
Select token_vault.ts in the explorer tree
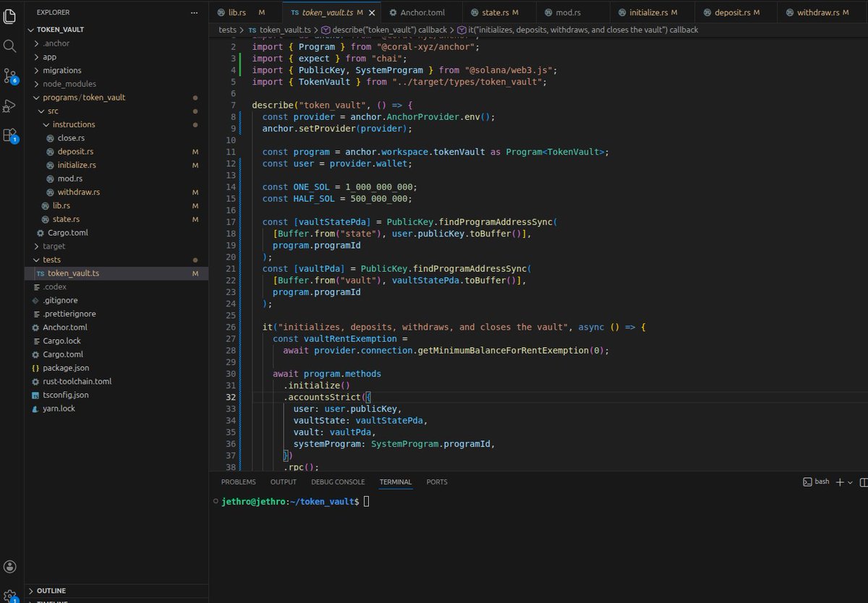pos(116,273)
